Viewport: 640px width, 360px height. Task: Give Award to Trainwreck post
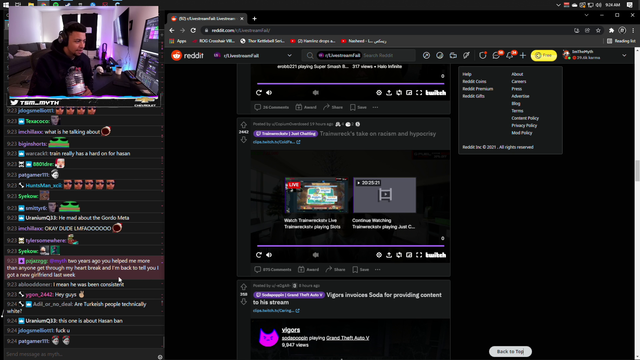point(308,269)
